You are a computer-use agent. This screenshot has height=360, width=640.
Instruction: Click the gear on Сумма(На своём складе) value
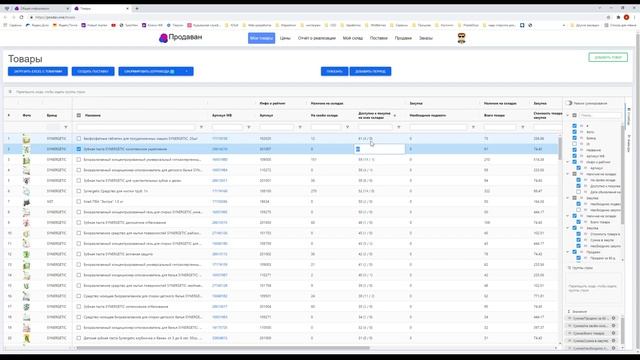point(613,326)
